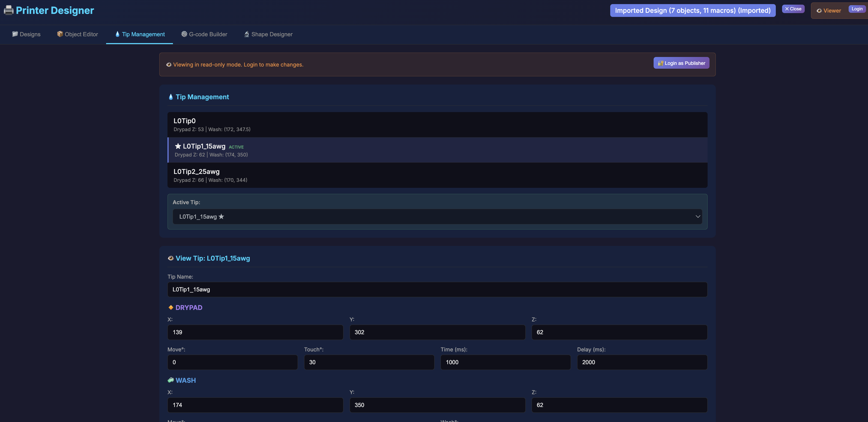868x422 pixels.
Task: Open the Active Tip dropdown
Action: coord(437,216)
